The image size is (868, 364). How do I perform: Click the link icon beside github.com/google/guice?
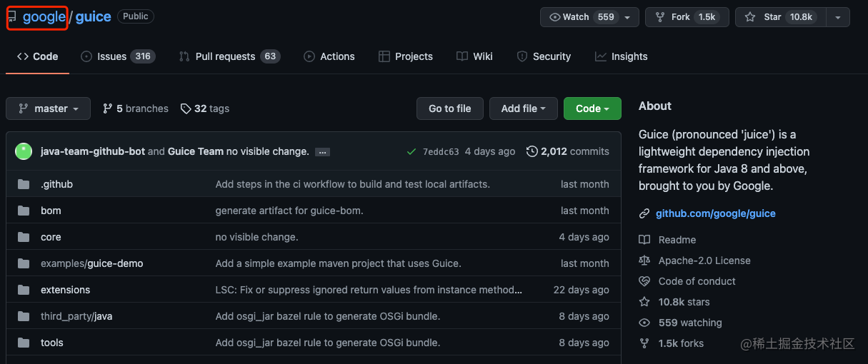click(644, 213)
